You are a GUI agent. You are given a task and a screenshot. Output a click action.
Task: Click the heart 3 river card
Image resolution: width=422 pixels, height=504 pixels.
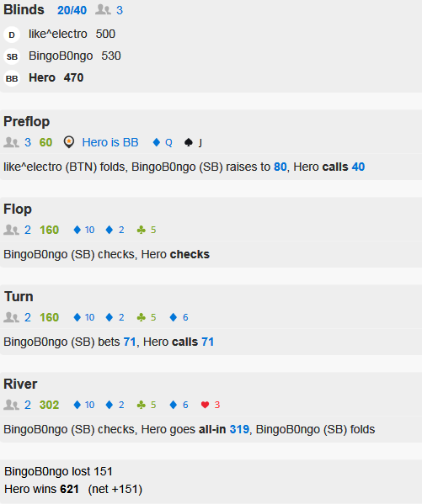211,405
